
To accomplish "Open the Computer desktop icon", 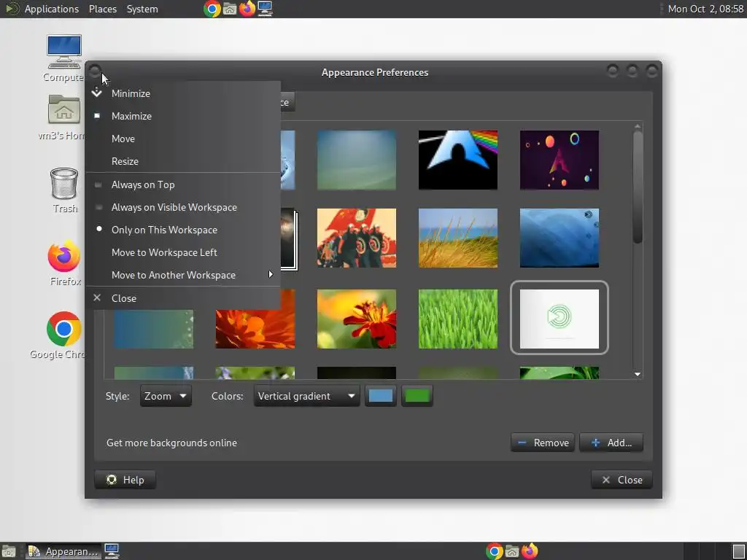I will click(x=64, y=58).
